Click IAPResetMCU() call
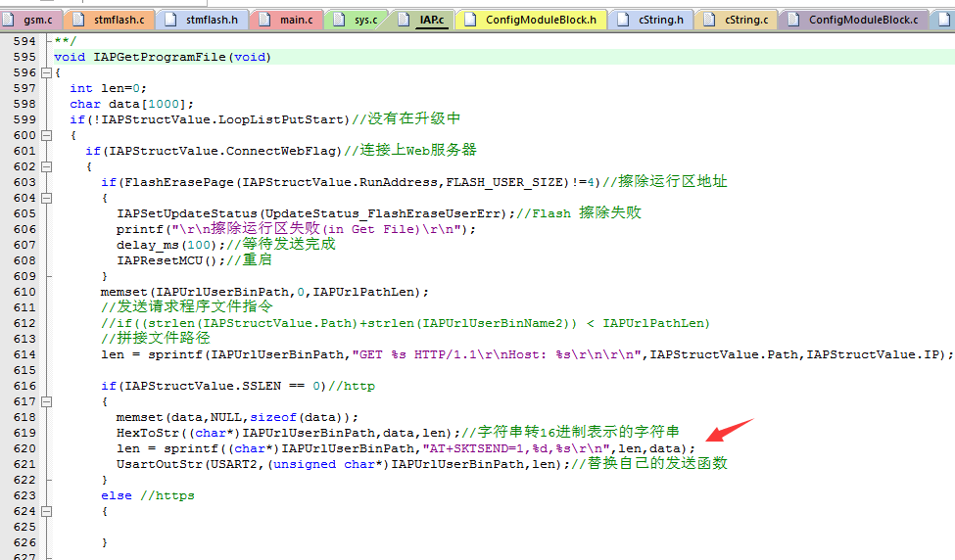The image size is (955, 560). tap(170, 260)
